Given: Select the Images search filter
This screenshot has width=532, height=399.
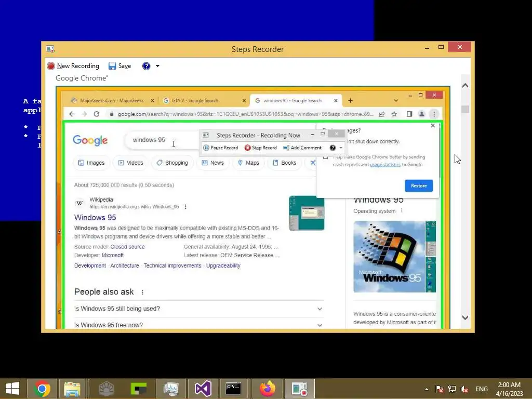Looking at the screenshot, I should 91,163.
